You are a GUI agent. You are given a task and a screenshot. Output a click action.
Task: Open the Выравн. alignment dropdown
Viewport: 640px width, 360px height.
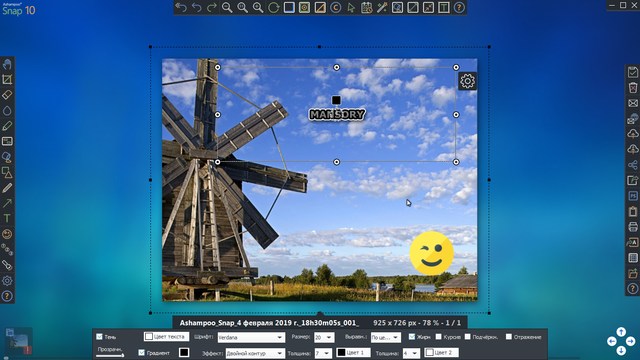click(386, 337)
